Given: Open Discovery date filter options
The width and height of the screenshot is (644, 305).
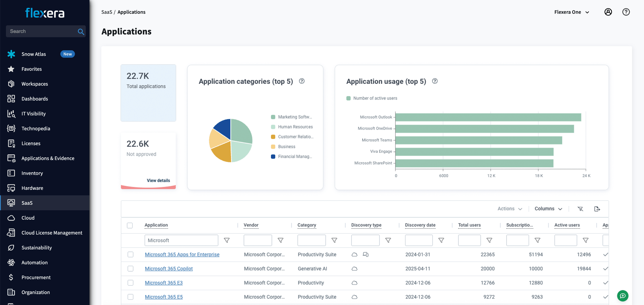Looking at the screenshot, I should pyautogui.click(x=441, y=240).
